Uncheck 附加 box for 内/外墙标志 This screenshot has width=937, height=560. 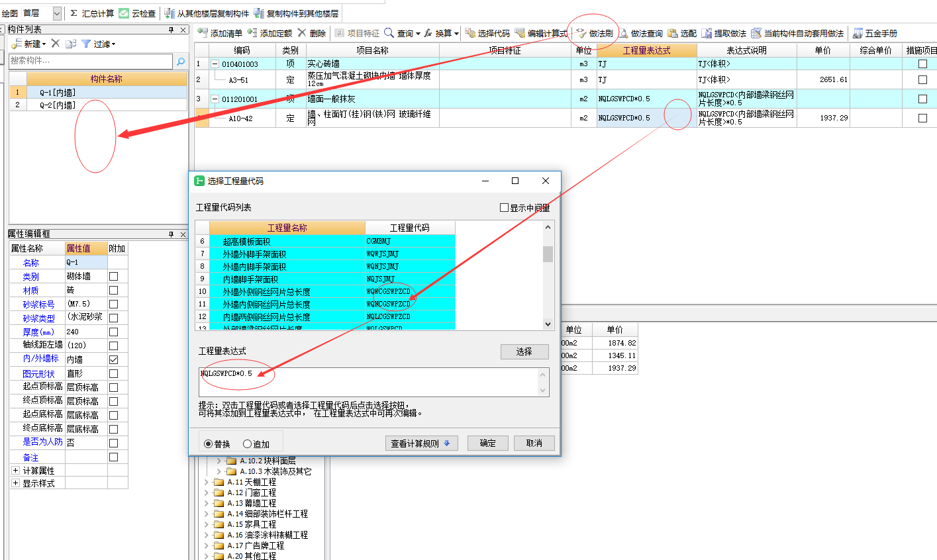(114, 359)
